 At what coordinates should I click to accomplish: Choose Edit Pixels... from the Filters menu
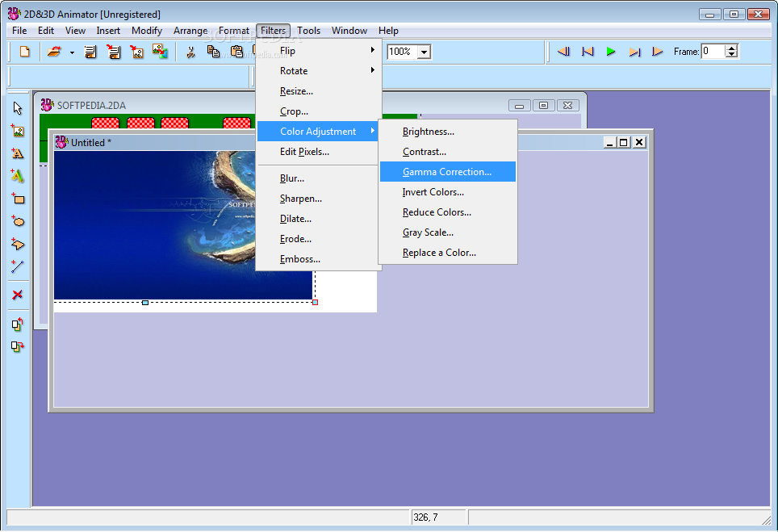319,152
